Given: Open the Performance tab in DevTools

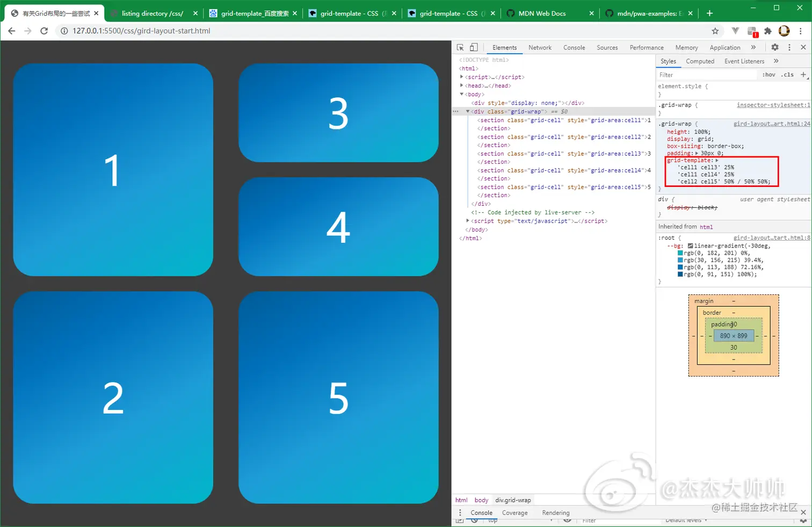Looking at the screenshot, I should click(x=647, y=47).
